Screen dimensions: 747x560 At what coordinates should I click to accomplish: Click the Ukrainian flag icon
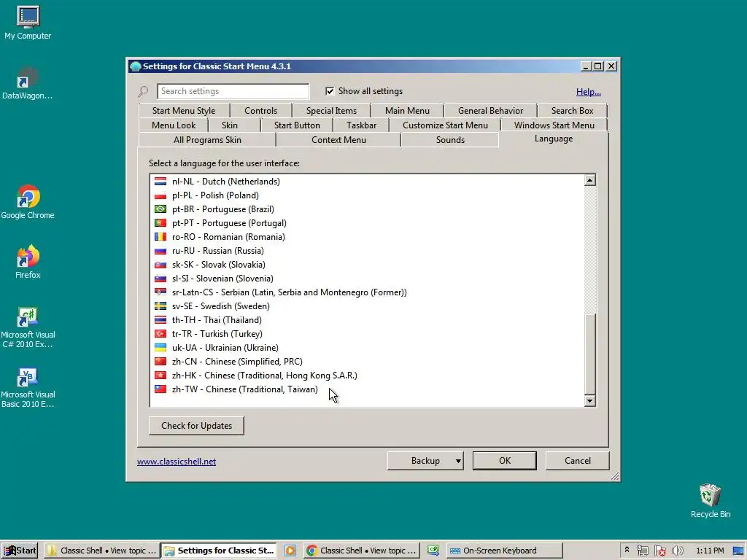click(160, 348)
